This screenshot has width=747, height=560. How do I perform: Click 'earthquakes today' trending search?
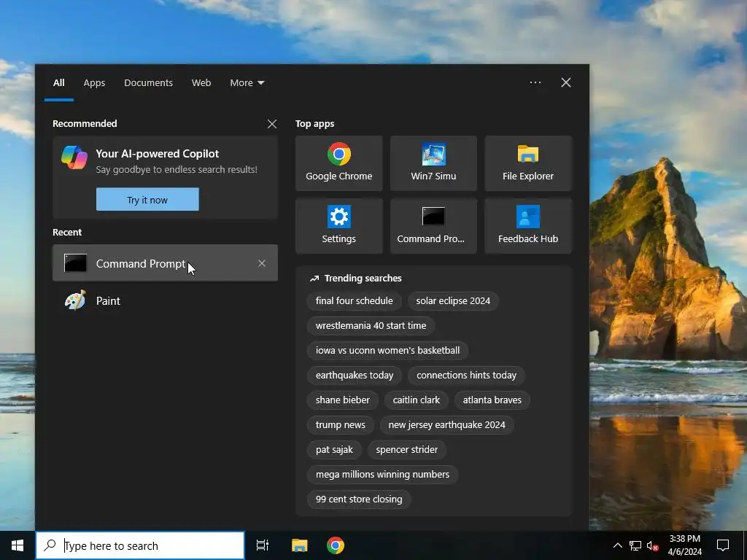click(x=355, y=376)
